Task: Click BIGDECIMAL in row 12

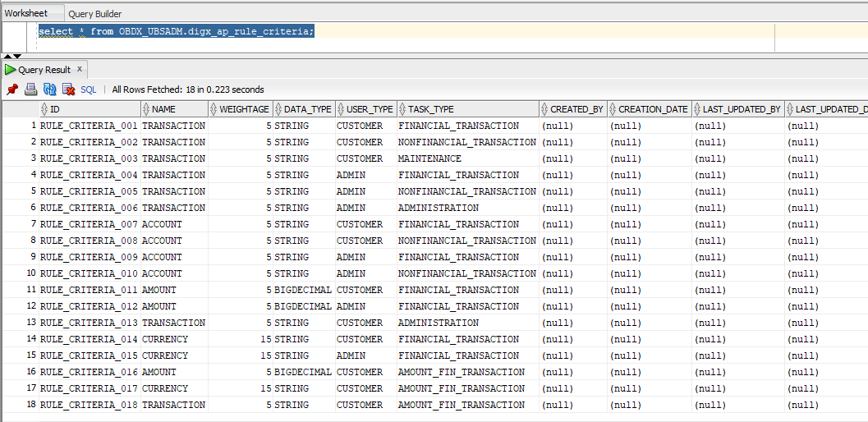Action: coord(303,306)
